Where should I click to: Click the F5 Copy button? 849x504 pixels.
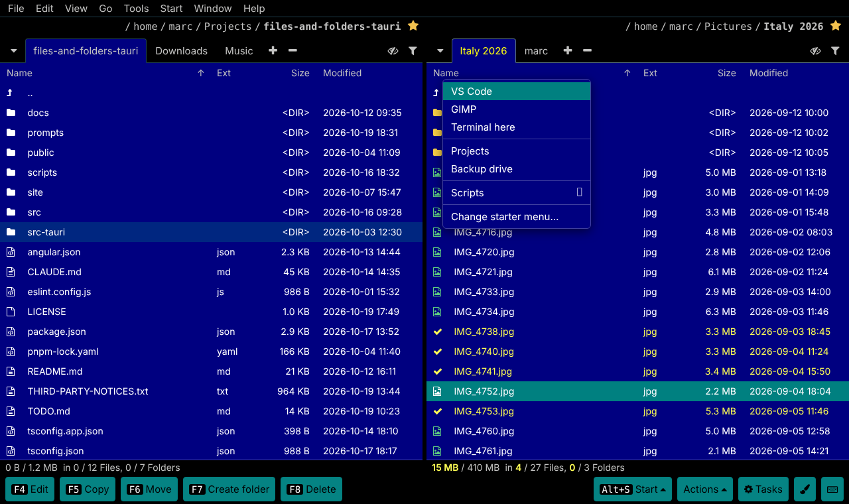88,489
